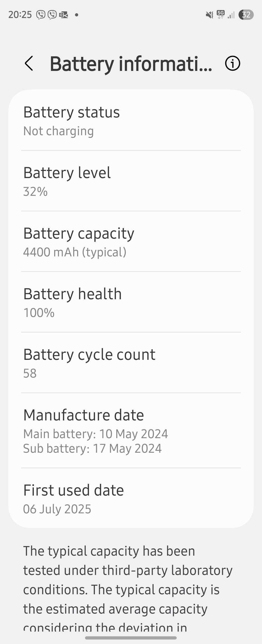Select the Battery status row
This screenshot has height=644, width=262.
(131, 121)
